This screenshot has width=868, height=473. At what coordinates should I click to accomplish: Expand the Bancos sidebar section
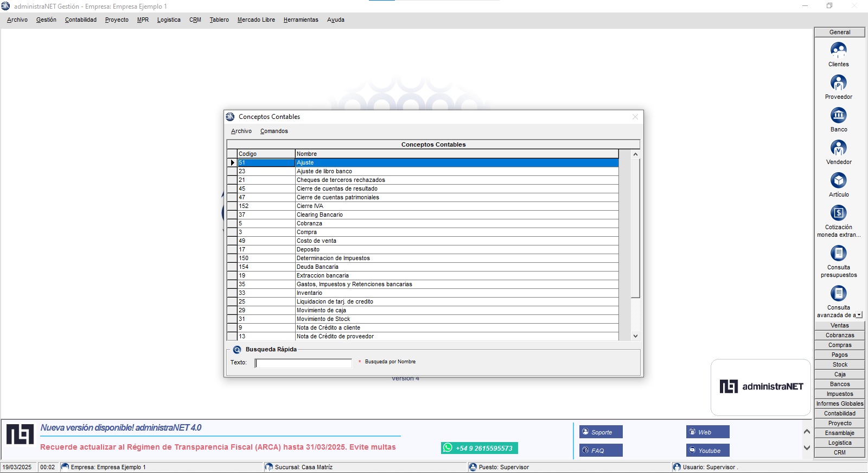[840, 384]
